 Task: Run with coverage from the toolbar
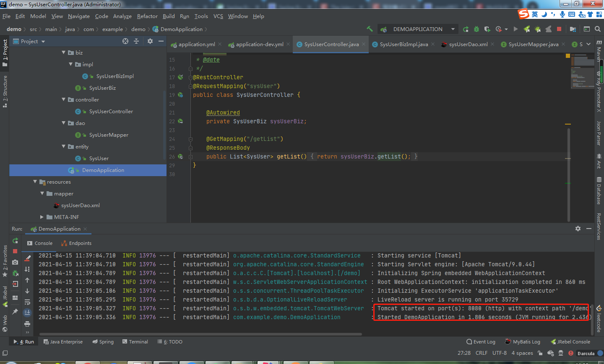[x=487, y=29]
